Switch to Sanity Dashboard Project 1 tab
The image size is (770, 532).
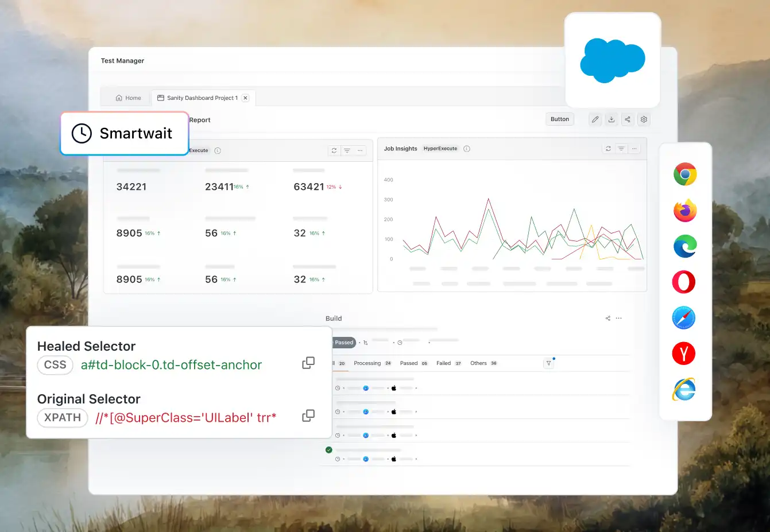click(198, 98)
